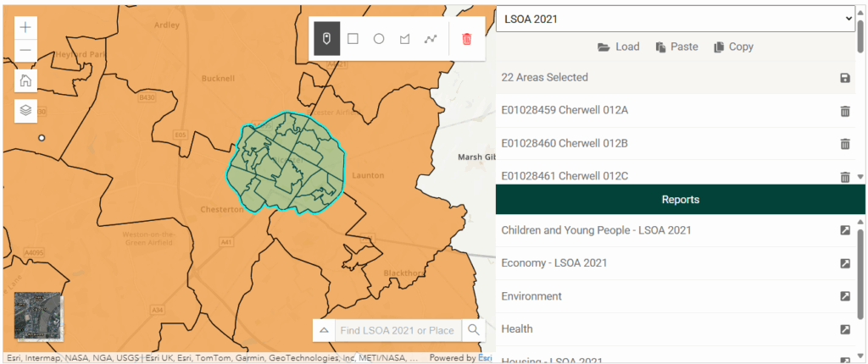Switch basemap using satellite thumbnail

pos(38,317)
